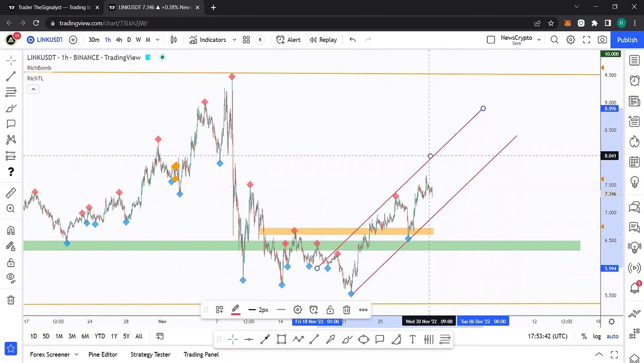Toggle the auto scale option

coord(612,336)
